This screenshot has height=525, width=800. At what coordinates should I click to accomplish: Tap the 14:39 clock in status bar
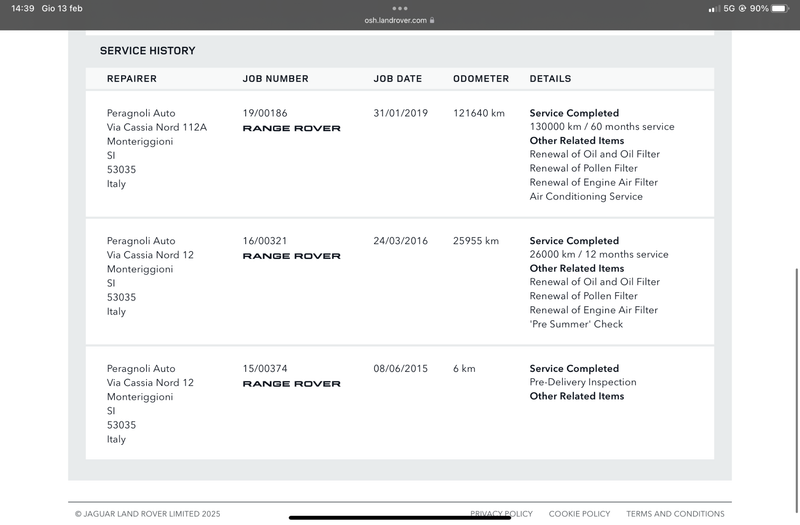coord(22,8)
